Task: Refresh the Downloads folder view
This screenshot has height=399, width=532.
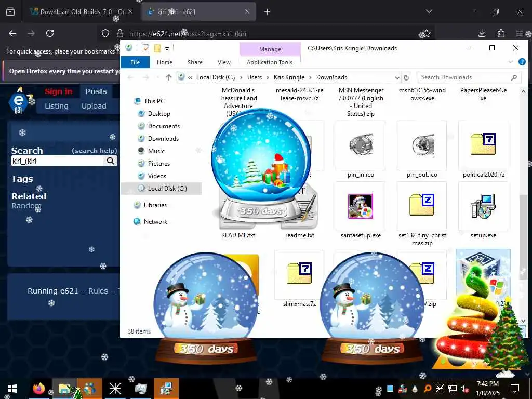Action: coord(406,77)
